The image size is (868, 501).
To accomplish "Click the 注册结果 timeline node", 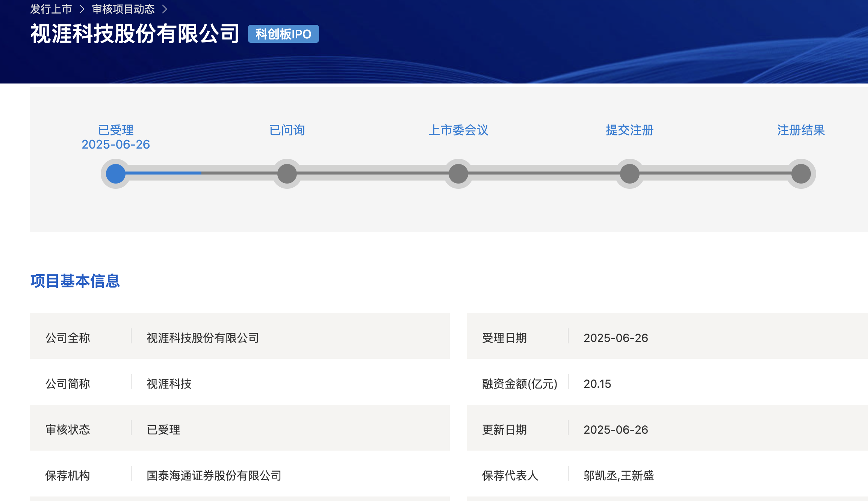I will tap(801, 173).
